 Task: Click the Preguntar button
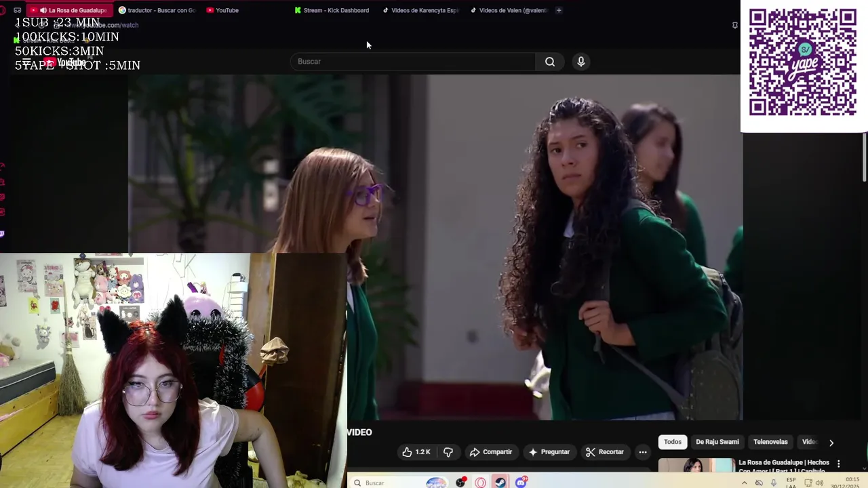[x=549, y=452]
